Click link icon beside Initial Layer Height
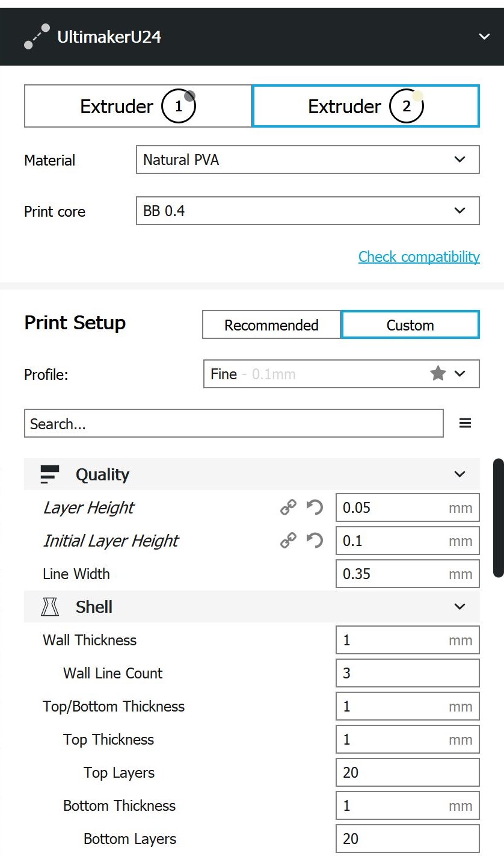Image resolution: width=504 pixels, height=856 pixels. (288, 541)
